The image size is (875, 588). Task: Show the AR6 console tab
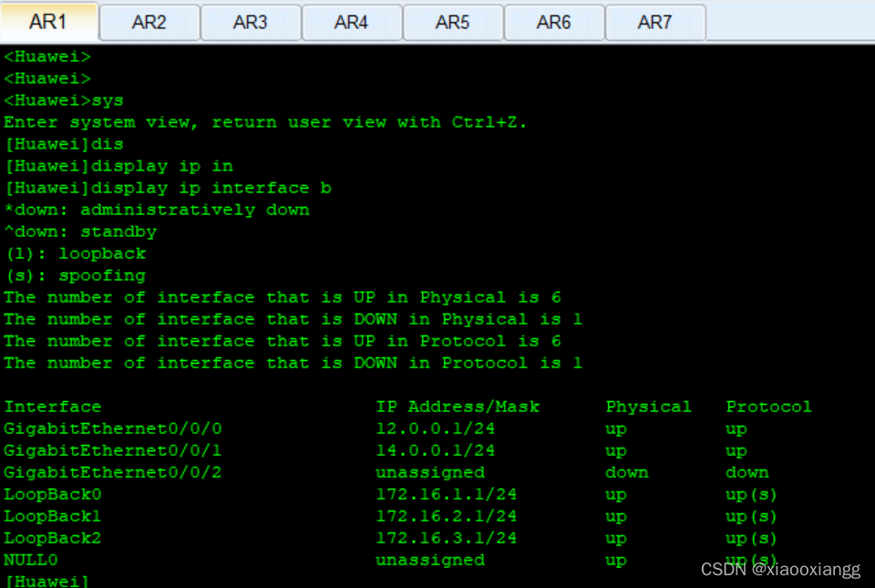[x=554, y=22]
